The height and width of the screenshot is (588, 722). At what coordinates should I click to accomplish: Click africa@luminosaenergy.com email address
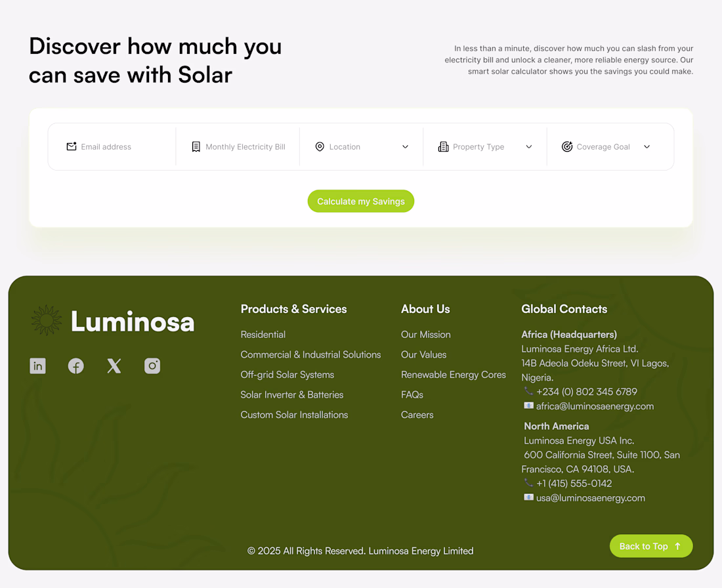[x=595, y=406]
